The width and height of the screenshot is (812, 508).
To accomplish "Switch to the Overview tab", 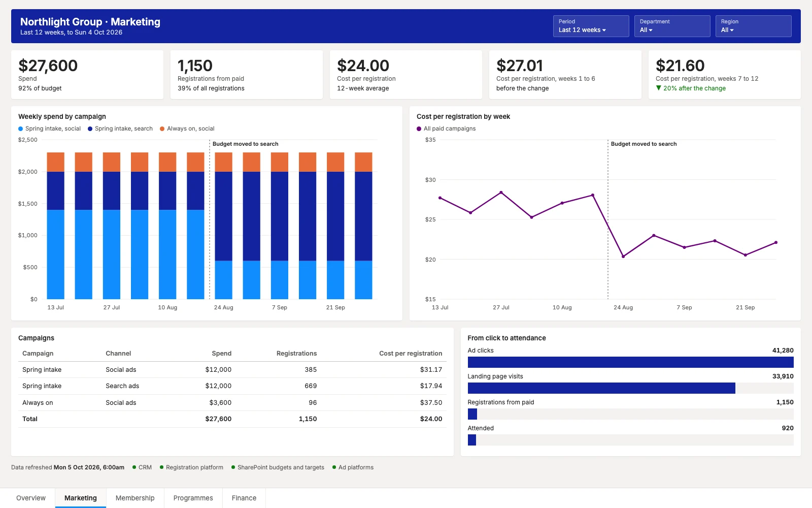I will click(x=31, y=498).
